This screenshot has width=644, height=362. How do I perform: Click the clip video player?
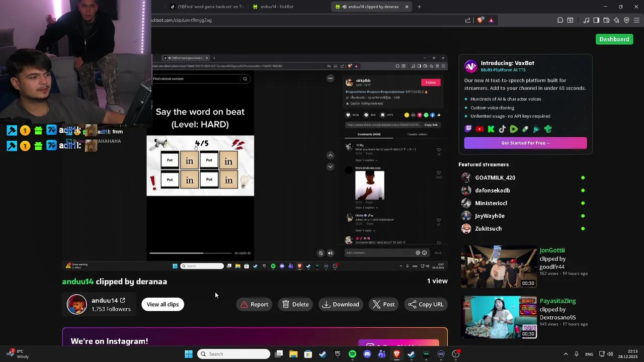(255, 162)
